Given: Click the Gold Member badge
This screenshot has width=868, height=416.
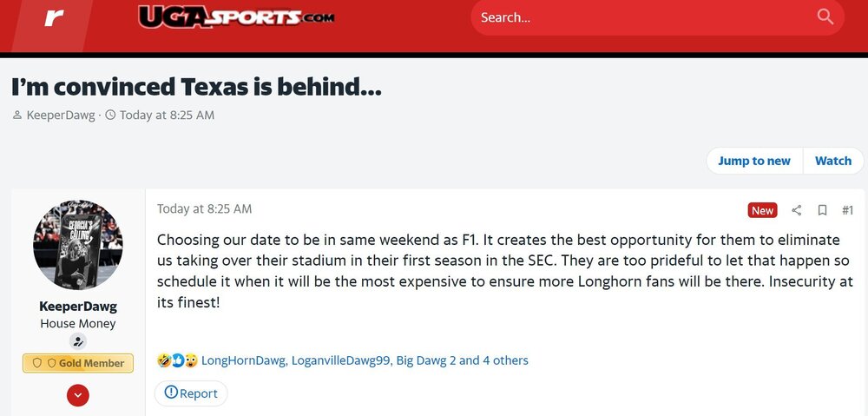Looking at the screenshot, I should 78,363.
